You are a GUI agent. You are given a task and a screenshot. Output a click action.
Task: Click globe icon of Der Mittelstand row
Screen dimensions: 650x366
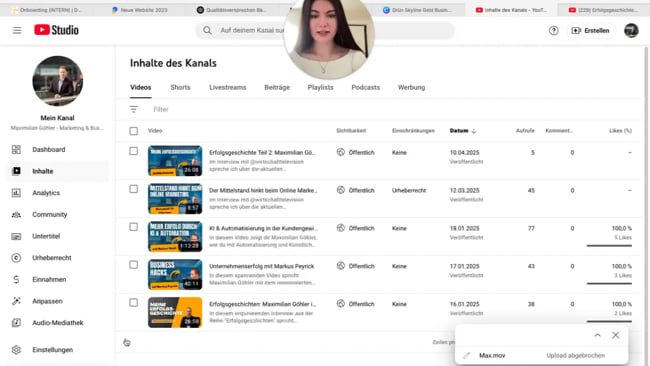tap(341, 190)
